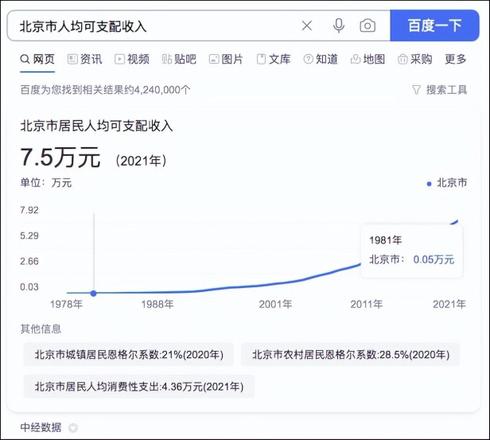Click the 1981年 data point on chart

pyautogui.click(x=93, y=293)
